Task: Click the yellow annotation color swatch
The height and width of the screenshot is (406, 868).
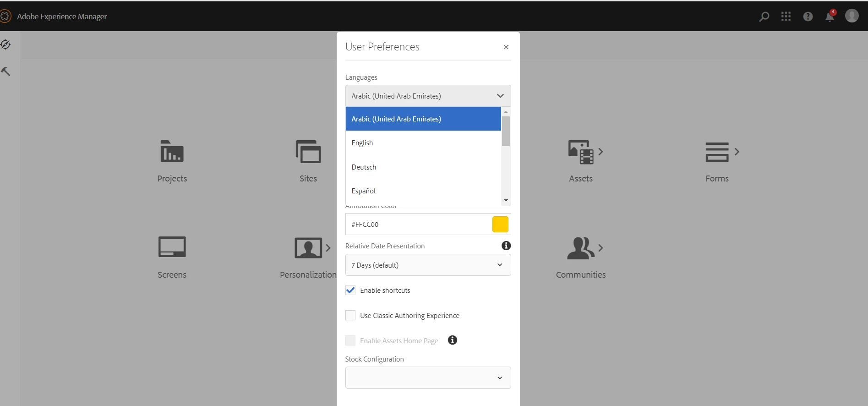Action: point(500,224)
